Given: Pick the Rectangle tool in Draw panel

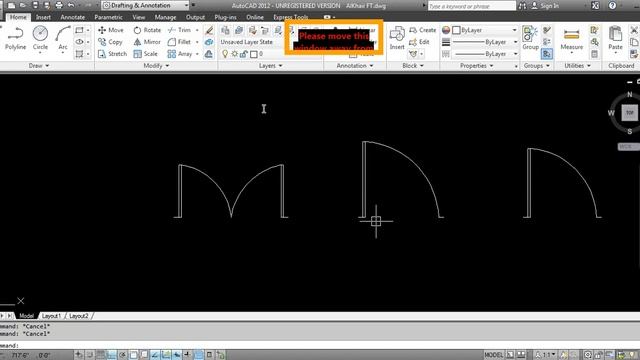Looking at the screenshot, I should click(x=79, y=30).
